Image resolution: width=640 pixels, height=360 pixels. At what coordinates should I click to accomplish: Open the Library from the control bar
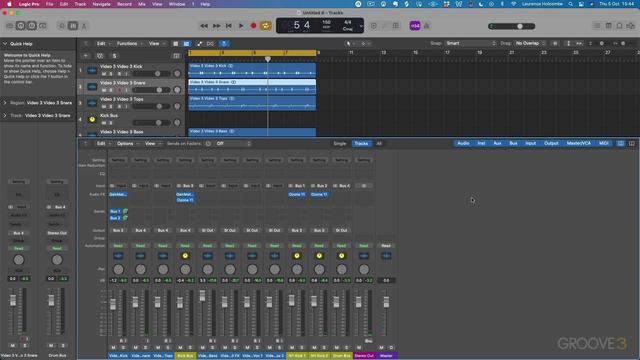click(x=9, y=26)
